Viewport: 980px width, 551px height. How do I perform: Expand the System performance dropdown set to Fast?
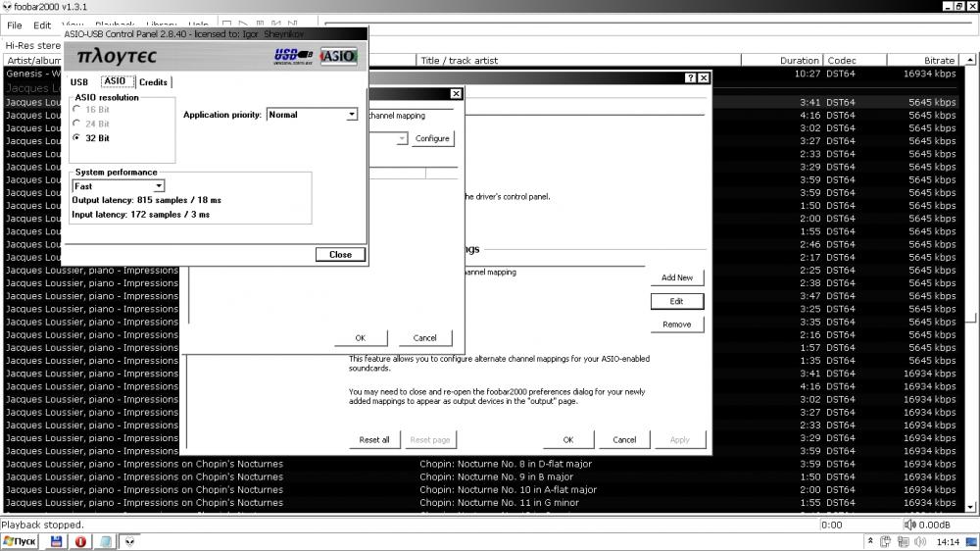coord(158,185)
